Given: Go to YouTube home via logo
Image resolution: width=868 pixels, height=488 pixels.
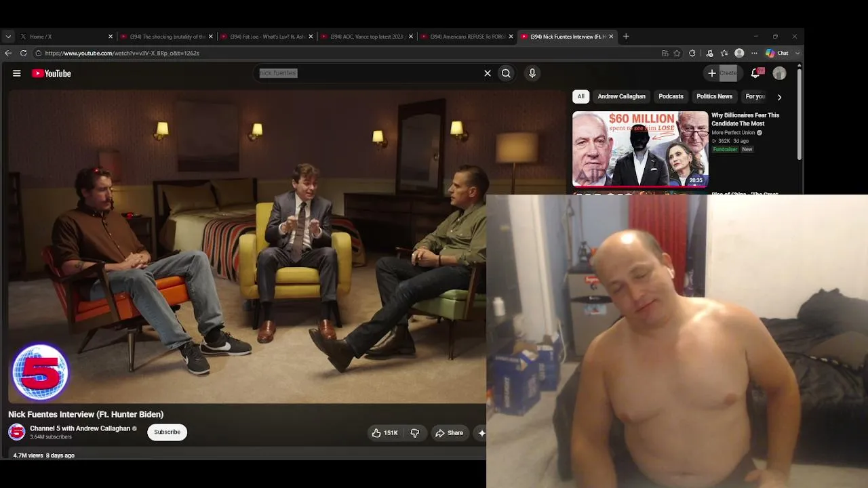Looking at the screenshot, I should 52,73.
